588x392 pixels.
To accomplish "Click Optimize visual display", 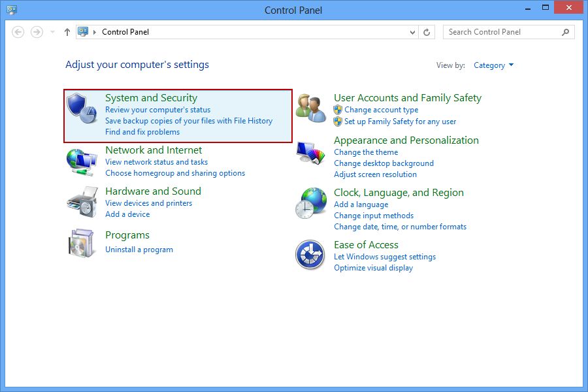I will tap(374, 268).
